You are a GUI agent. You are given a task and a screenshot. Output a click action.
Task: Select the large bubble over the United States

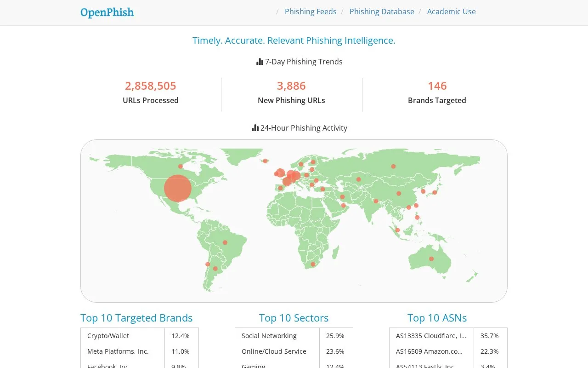point(178,188)
